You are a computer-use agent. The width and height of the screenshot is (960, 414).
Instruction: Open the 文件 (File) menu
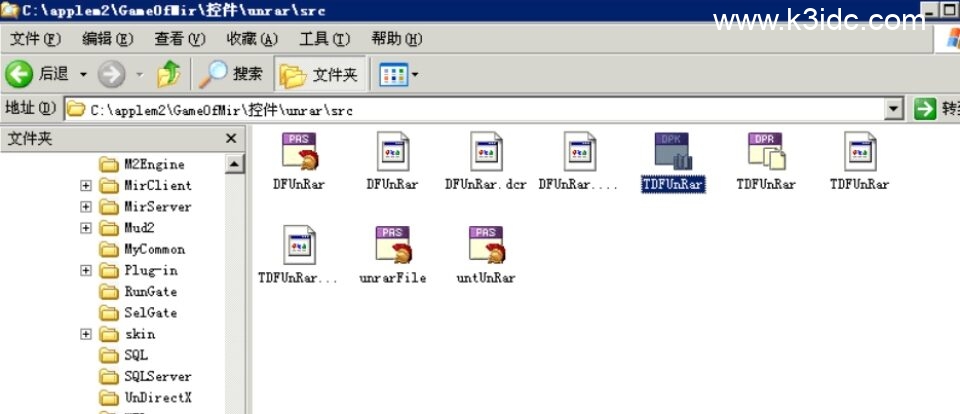click(x=35, y=39)
